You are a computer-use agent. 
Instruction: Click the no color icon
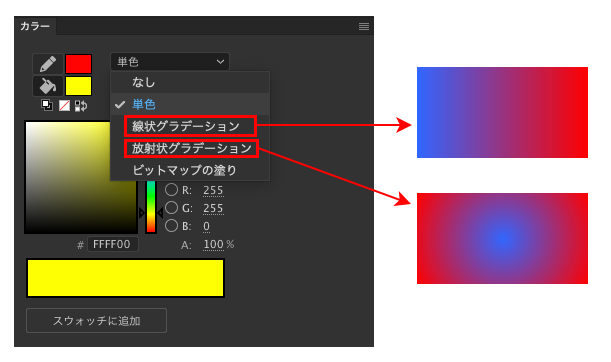pyautogui.click(x=64, y=106)
